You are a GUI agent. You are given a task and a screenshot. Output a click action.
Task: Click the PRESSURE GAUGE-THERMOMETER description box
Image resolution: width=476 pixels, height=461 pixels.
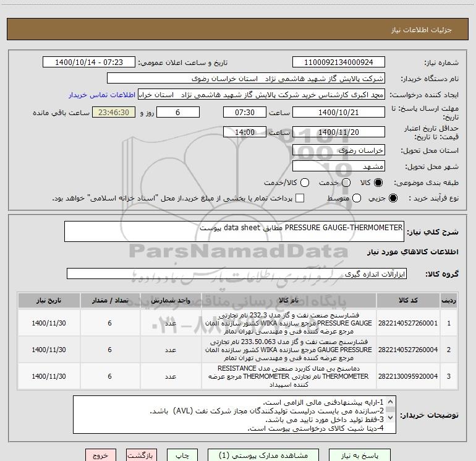click(x=234, y=231)
